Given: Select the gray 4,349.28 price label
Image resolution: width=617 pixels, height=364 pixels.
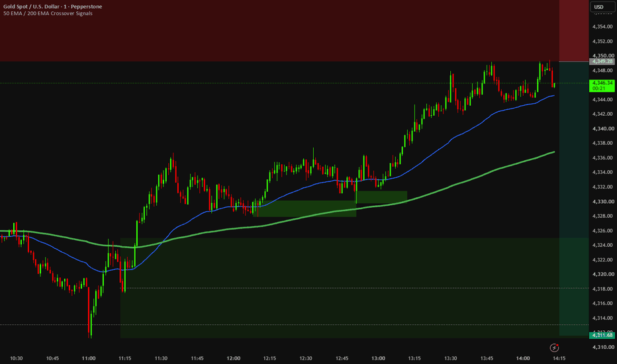Looking at the screenshot, I should (x=602, y=62).
